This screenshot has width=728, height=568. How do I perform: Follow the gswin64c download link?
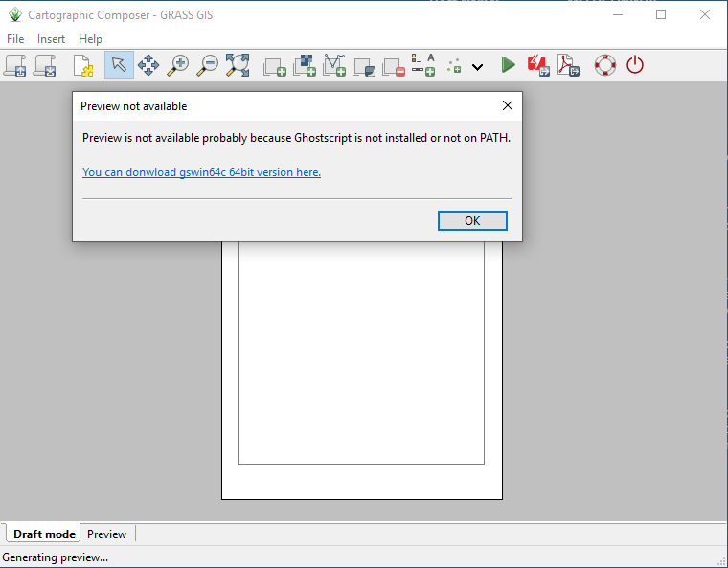click(x=201, y=172)
